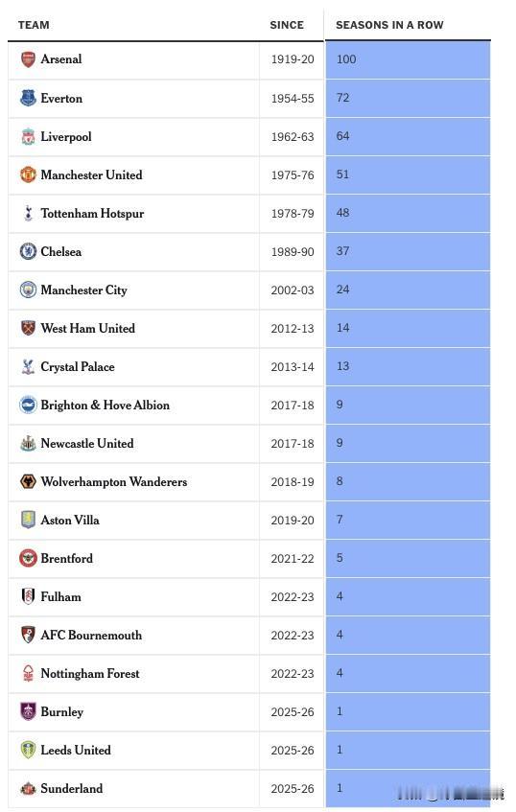Sort by SEASONS IN A ROW header

[x=389, y=25]
